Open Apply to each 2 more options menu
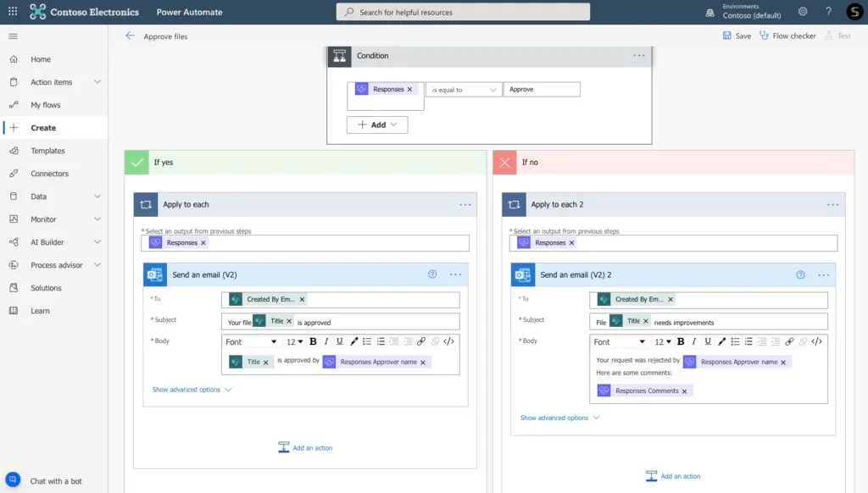868x493 pixels. (833, 205)
